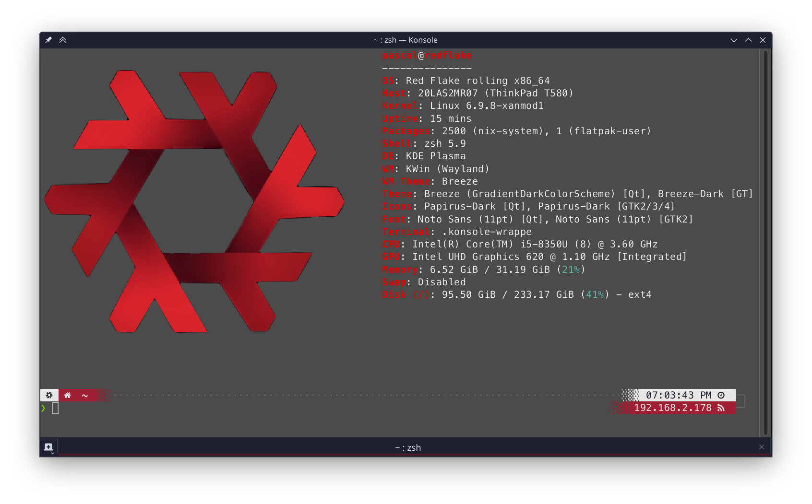Click the Terminal value '.konsole-wrappe'

tap(487, 232)
